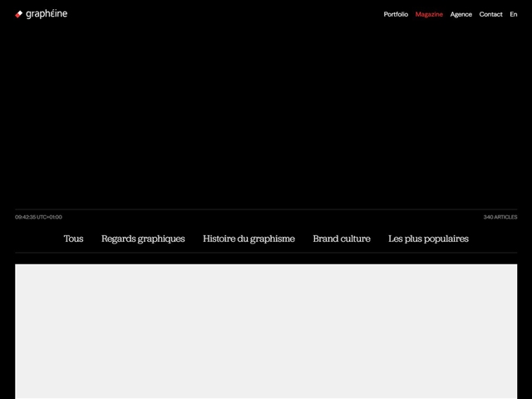Switch the site language to En

click(514, 14)
